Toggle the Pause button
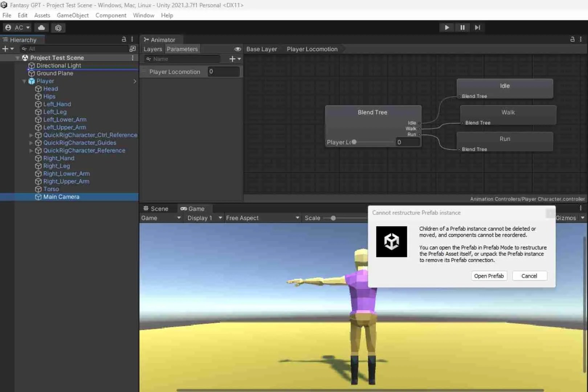 click(462, 27)
